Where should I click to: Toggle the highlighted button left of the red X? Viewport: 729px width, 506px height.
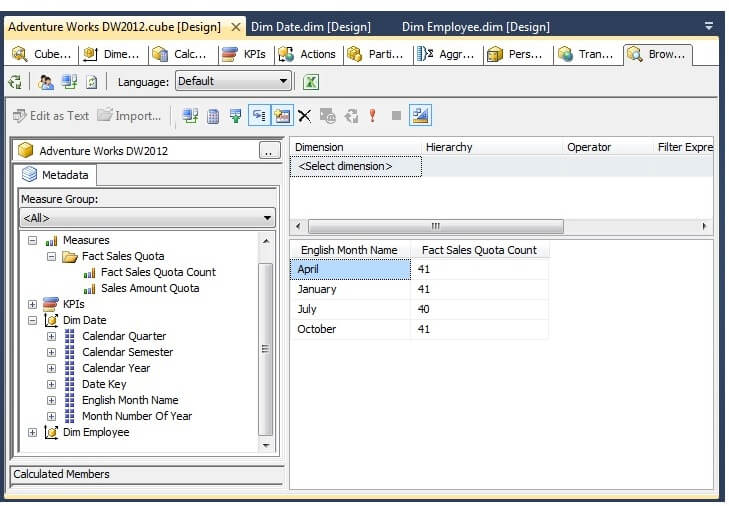[282, 116]
